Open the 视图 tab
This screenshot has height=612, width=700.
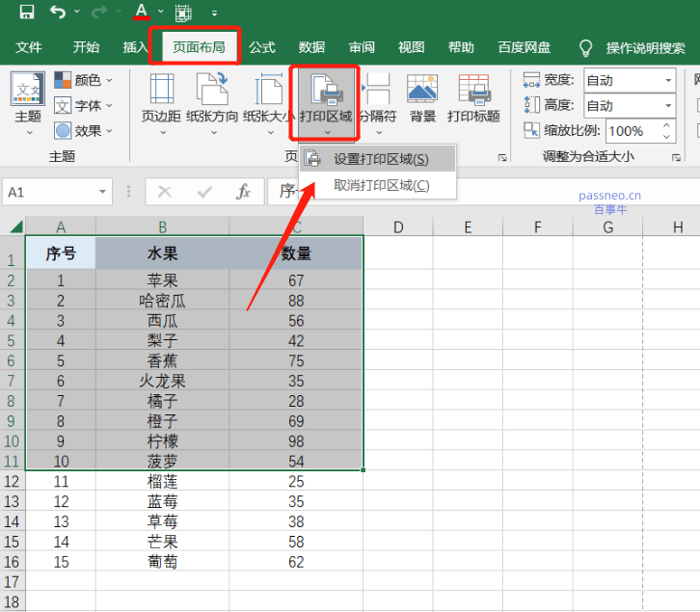point(411,47)
